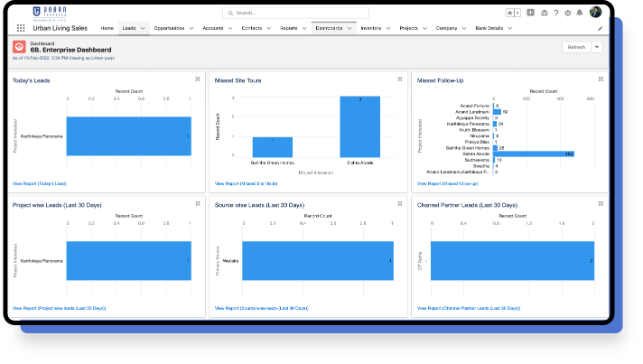Open the Opportunities tab
The width and height of the screenshot is (643, 364).
[169, 28]
